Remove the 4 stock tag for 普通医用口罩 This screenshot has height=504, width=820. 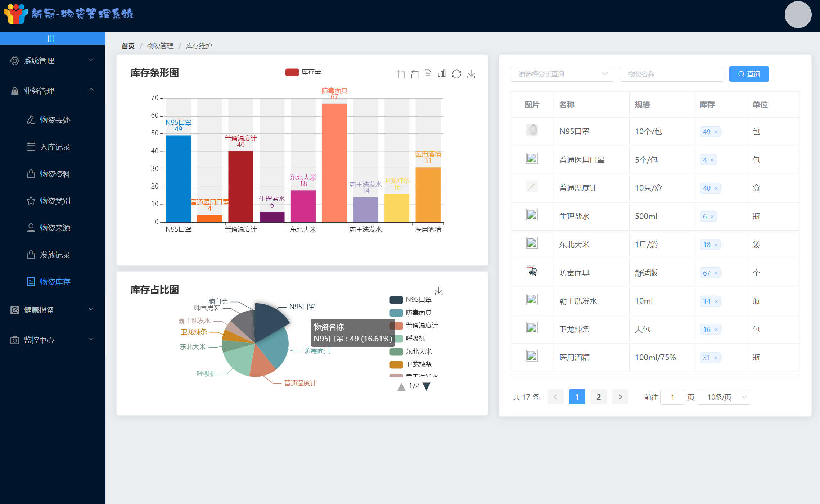712,160
